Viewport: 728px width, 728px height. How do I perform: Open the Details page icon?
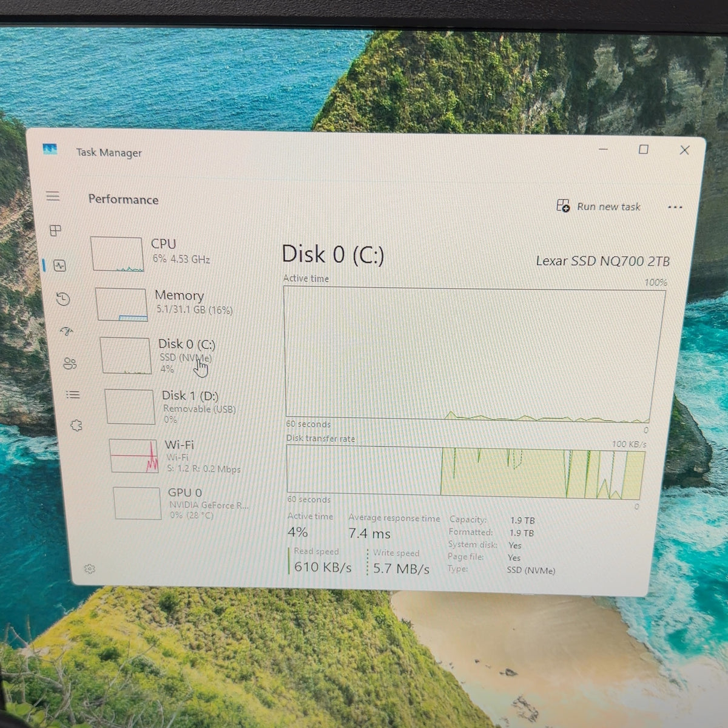[73, 395]
